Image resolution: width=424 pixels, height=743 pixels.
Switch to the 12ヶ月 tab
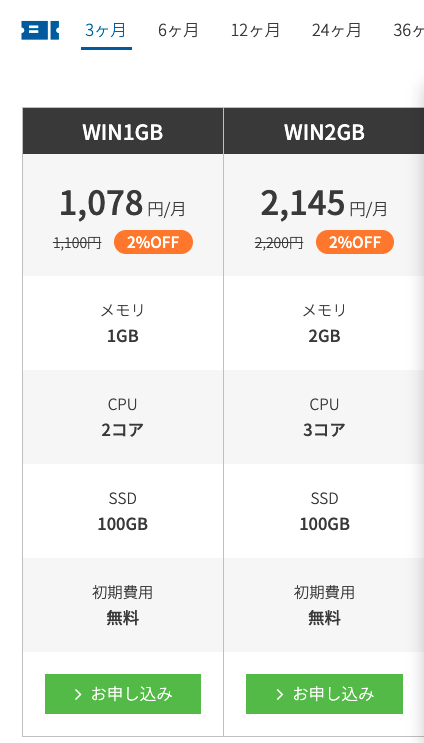[255, 31]
